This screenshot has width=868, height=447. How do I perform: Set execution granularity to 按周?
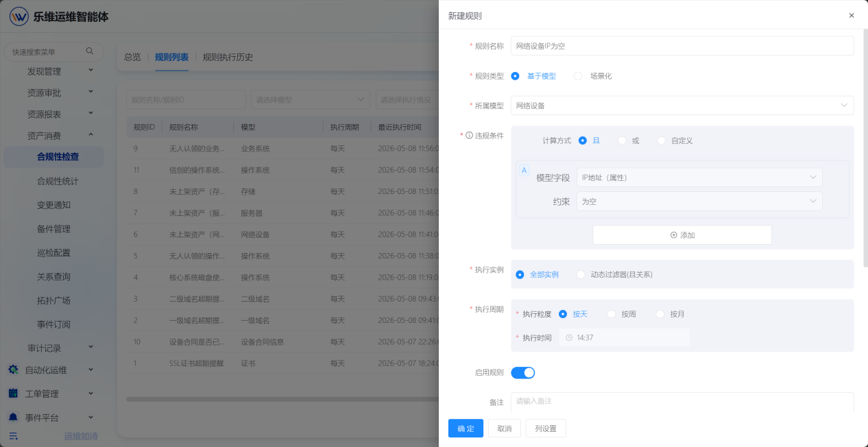point(622,314)
